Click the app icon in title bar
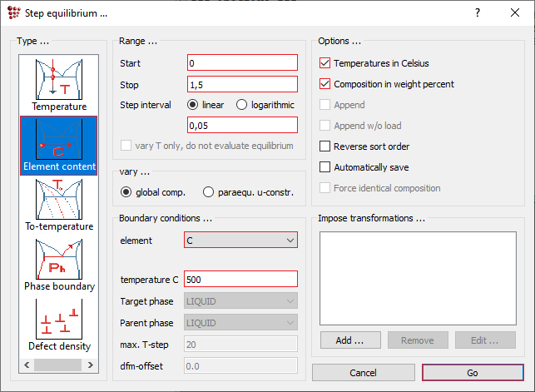535x392 pixels. [x=13, y=13]
